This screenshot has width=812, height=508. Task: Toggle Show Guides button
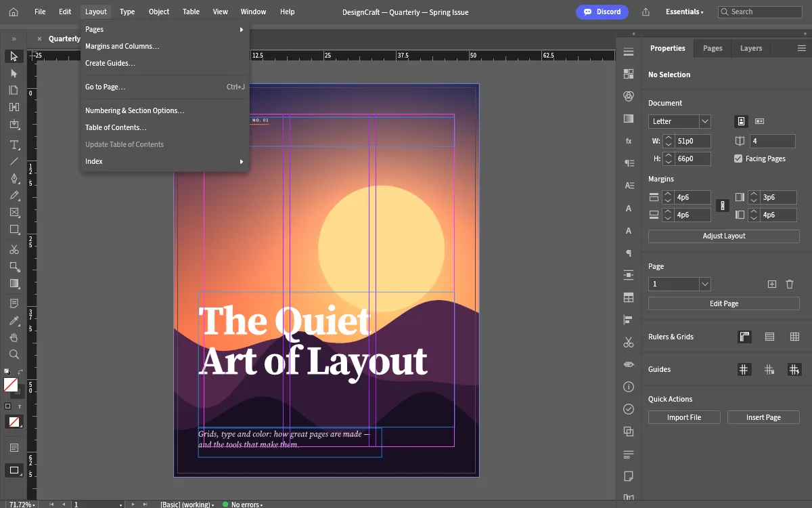coord(744,369)
